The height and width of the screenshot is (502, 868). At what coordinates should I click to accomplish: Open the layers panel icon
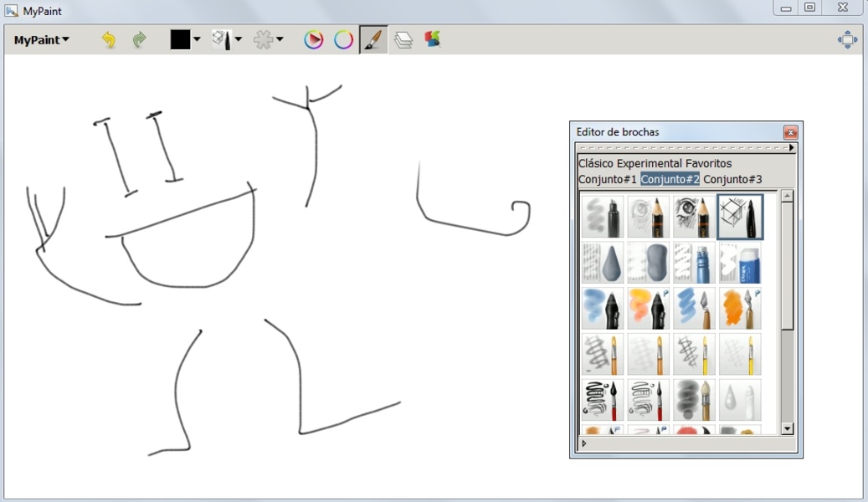click(x=403, y=40)
